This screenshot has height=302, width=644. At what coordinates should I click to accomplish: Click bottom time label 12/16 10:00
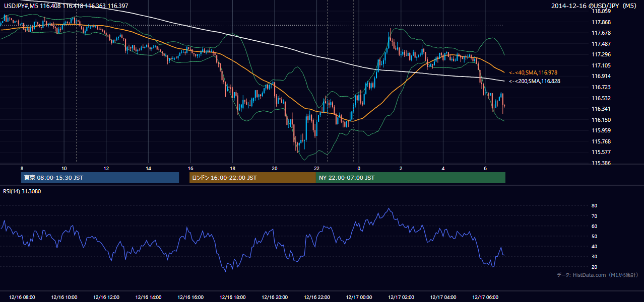pos(65,297)
